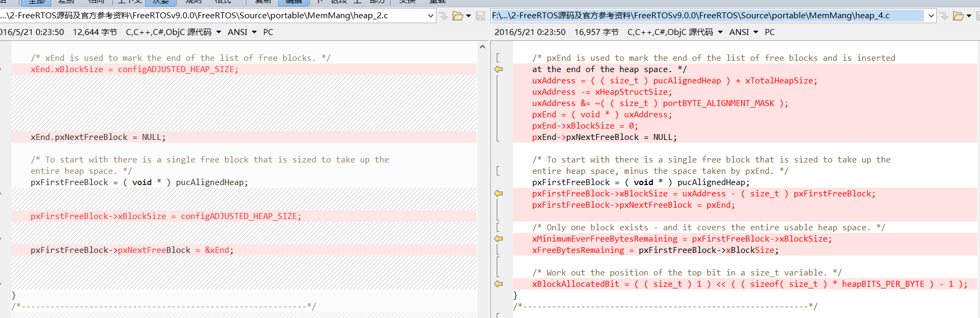Click the 交换 swap sides toolbar item
The width and height of the screenshot is (980, 318).
coord(407,2)
